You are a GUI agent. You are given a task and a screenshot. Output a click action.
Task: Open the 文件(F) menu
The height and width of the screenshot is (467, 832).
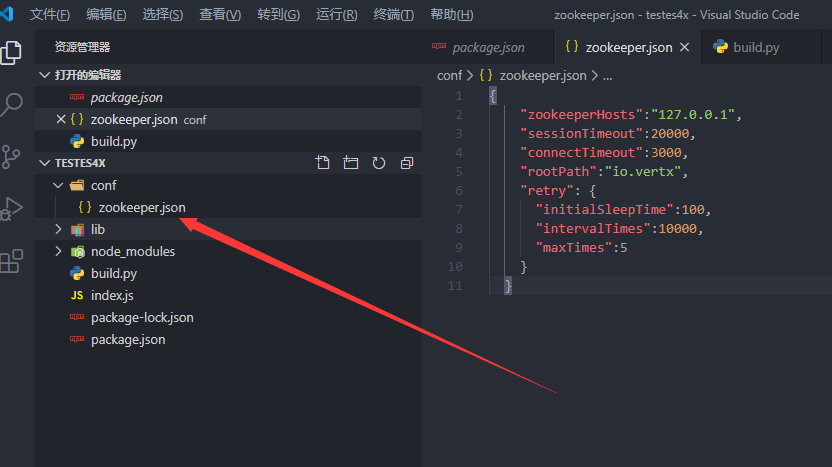pos(50,14)
